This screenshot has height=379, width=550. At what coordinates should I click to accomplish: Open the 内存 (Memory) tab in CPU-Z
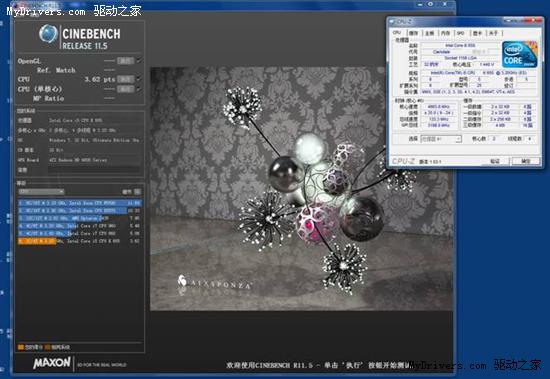click(445, 33)
